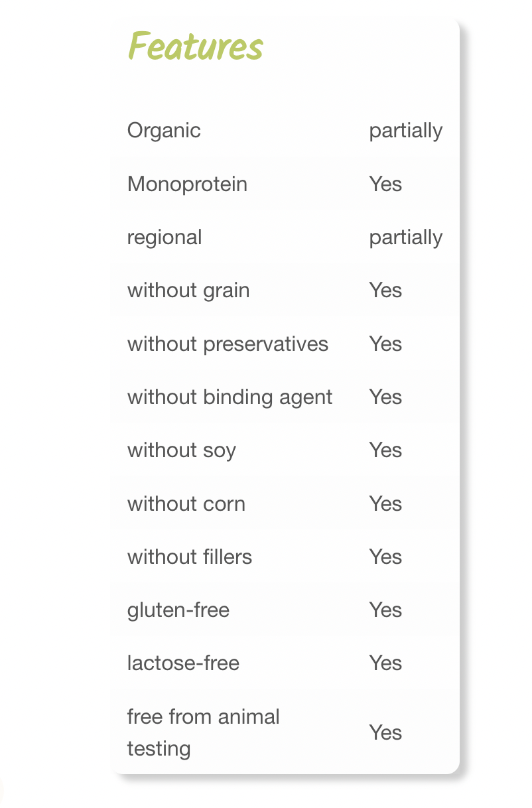Select the without fillers label
The width and height of the screenshot is (532, 808).
tap(190, 557)
